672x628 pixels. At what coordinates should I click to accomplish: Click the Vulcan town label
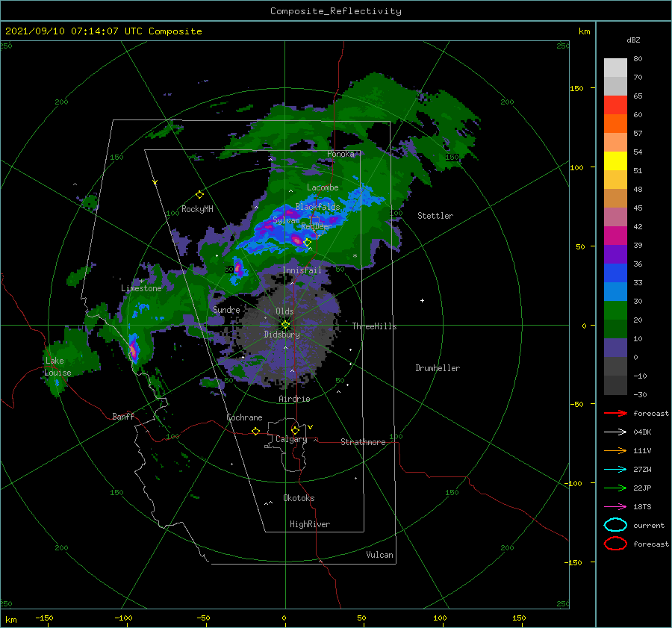point(379,555)
